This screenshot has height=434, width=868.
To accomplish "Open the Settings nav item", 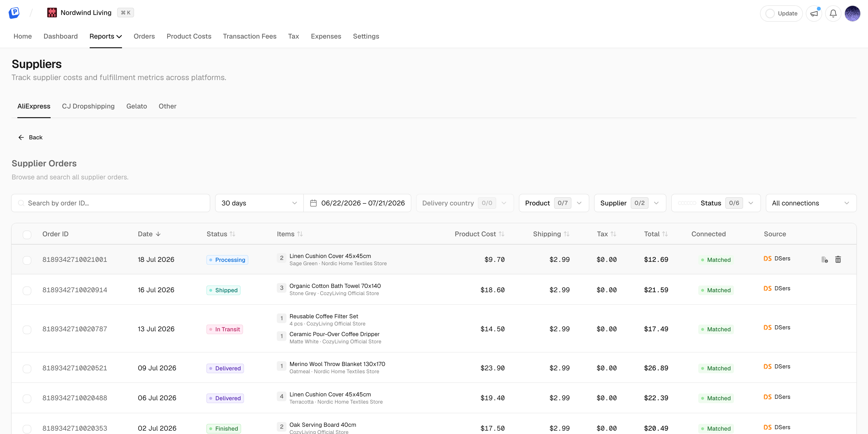I will [x=366, y=36].
